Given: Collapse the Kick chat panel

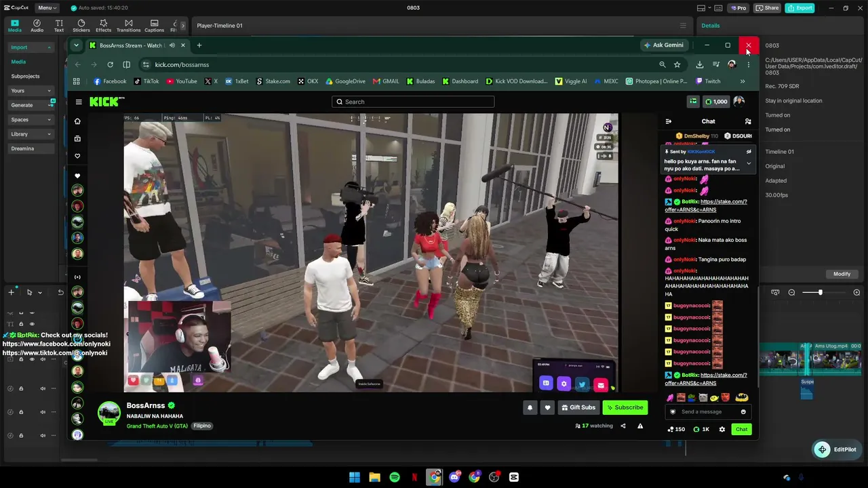Looking at the screenshot, I should (x=668, y=121).
